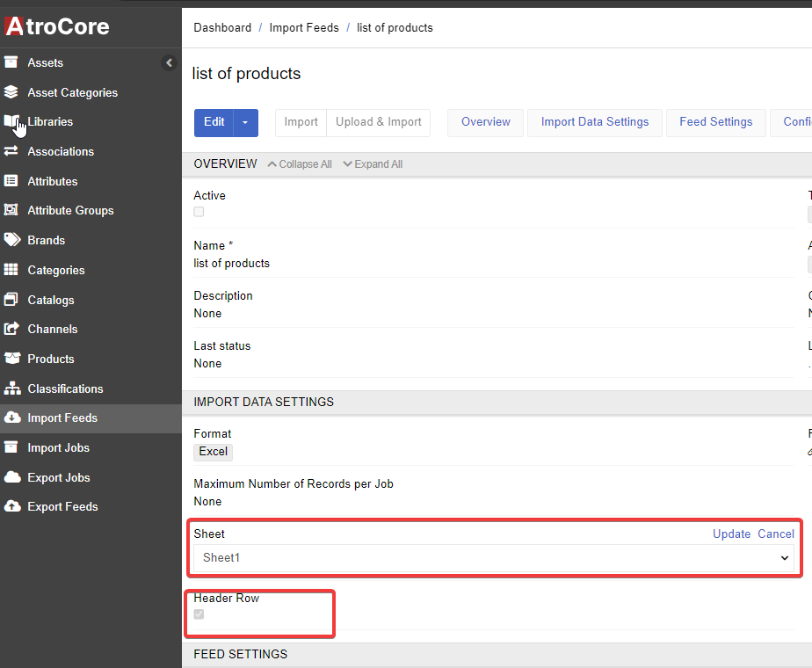Open the Sheet dropdown
812x668 pixels.
click(x=493, y=558)
